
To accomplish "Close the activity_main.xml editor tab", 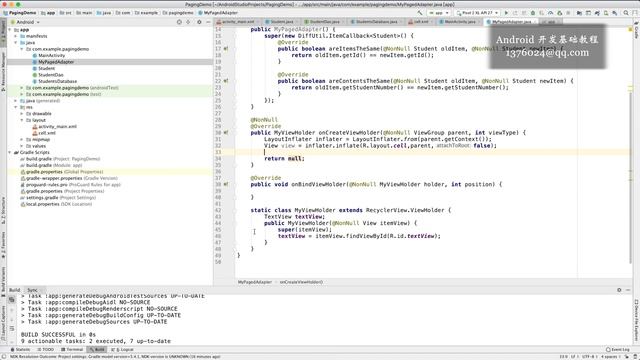I will pos(258,22).
